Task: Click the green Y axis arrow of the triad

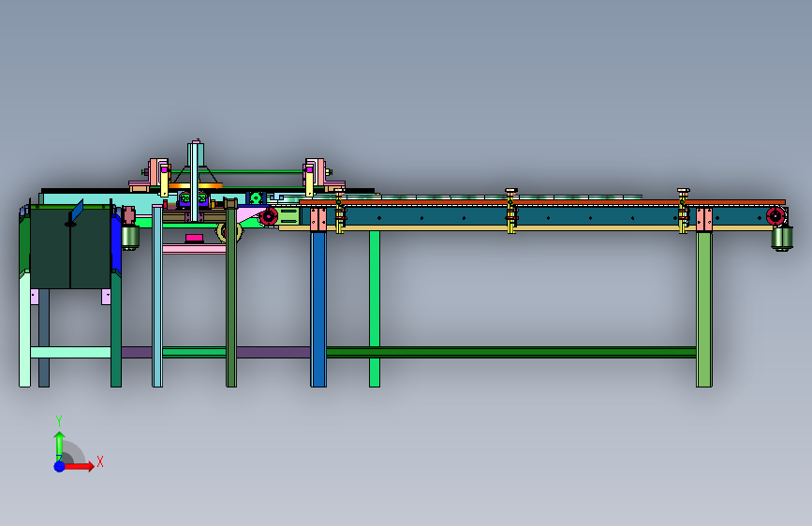Action: pyautogui.click(x=60, y=445)
